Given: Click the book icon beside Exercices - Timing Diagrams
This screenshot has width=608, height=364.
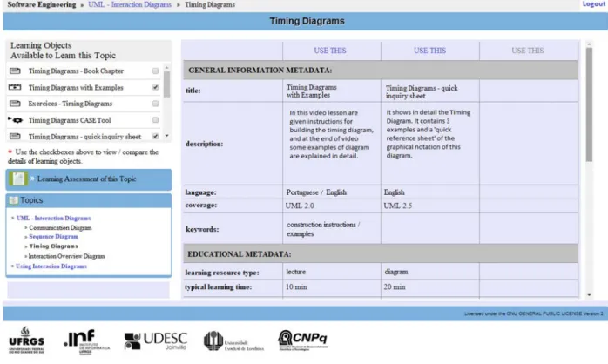Looking at the screenshot, I should point(15,104).
